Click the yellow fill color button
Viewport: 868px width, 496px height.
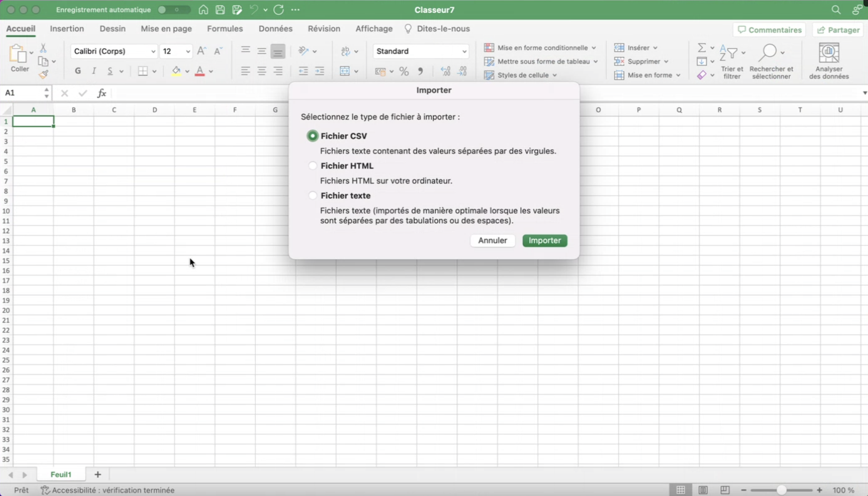(x=176, y=71)
